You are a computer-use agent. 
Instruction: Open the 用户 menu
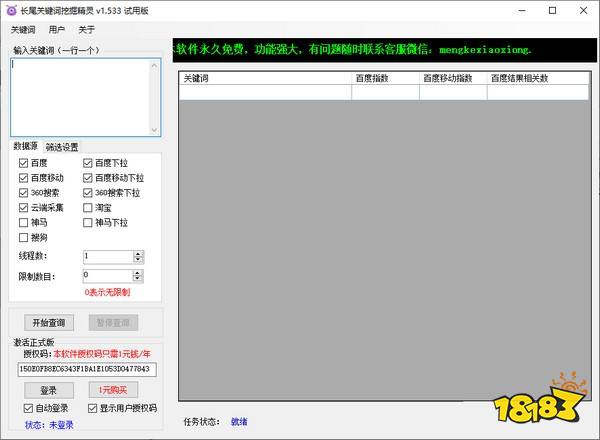click(x=57, y=30)
